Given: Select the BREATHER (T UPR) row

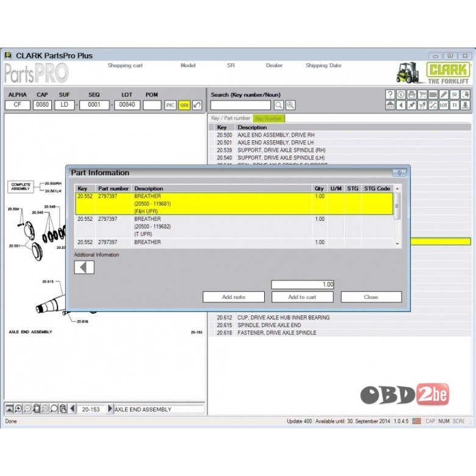Looking at the screenshot, I should [x=234, y=226].
